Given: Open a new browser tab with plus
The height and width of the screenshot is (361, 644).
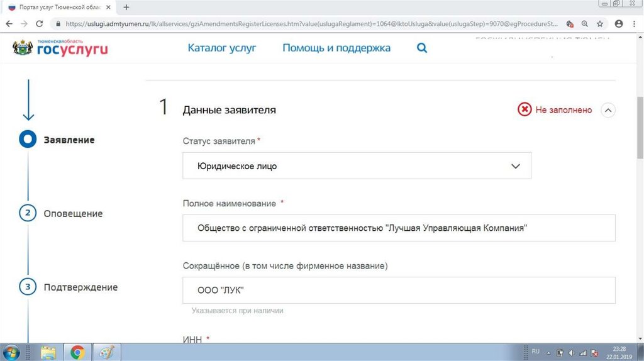Looking at the screenshot, I should pyautogui.click(x=126, y=8).
